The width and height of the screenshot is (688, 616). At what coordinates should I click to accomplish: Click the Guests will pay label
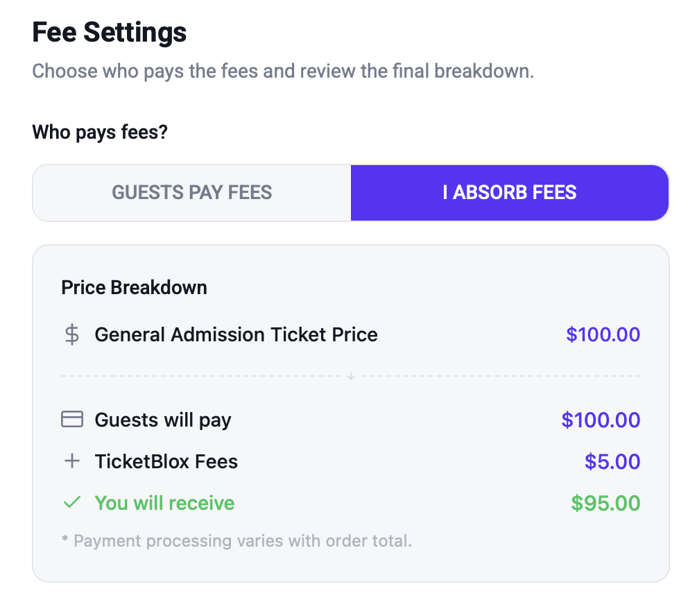[163, 420]
